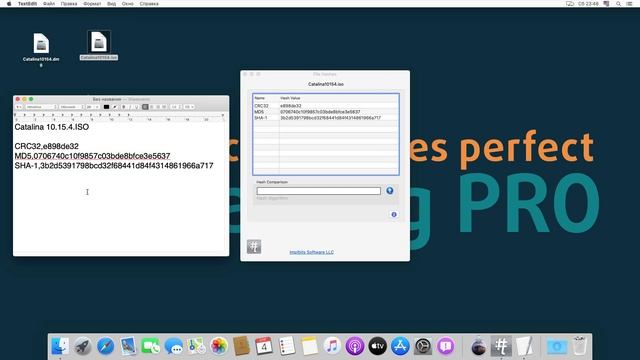
Task: Align text left in TextEdit toolbar
Action: pos(145,107)
